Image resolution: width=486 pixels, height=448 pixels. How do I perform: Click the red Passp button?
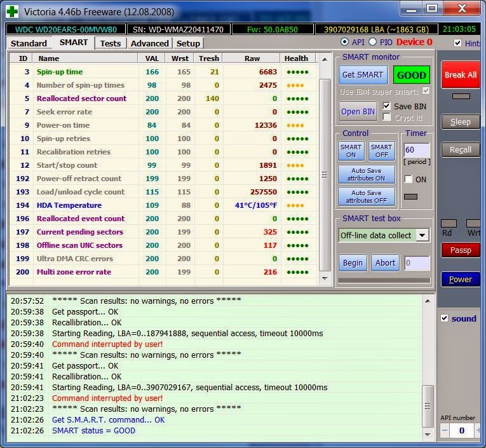tap(461, 250)
